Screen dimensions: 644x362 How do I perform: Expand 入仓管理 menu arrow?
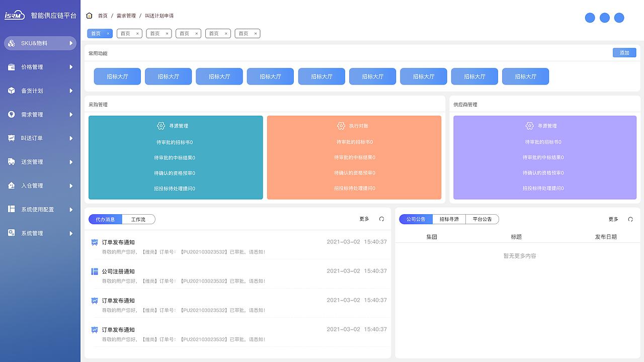[71, 186]
